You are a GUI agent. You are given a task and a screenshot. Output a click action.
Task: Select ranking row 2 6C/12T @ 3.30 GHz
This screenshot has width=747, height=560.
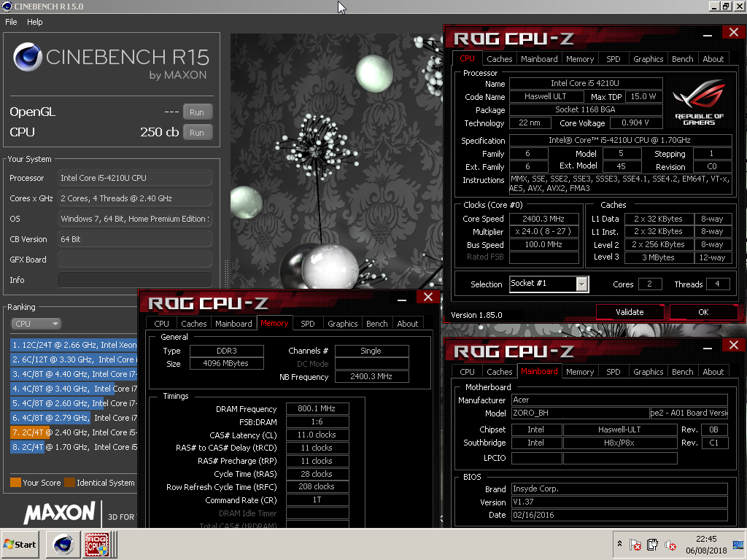point(74,359)
